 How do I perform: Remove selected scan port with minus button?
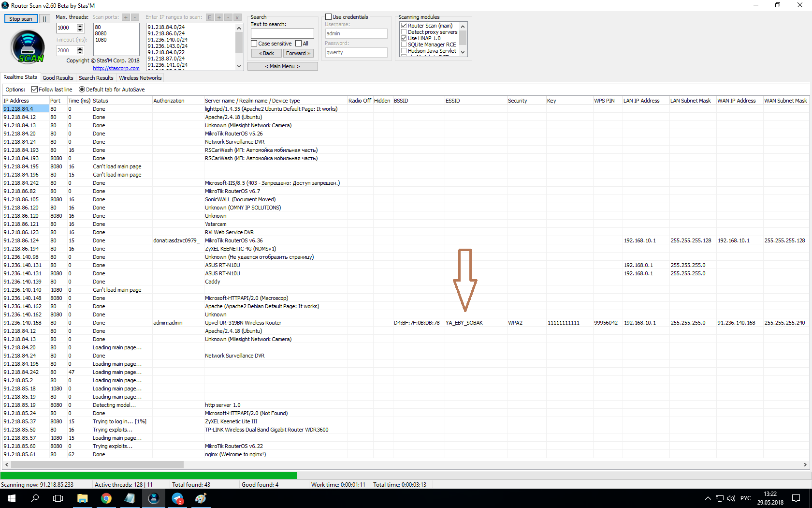tap(135, 17)
